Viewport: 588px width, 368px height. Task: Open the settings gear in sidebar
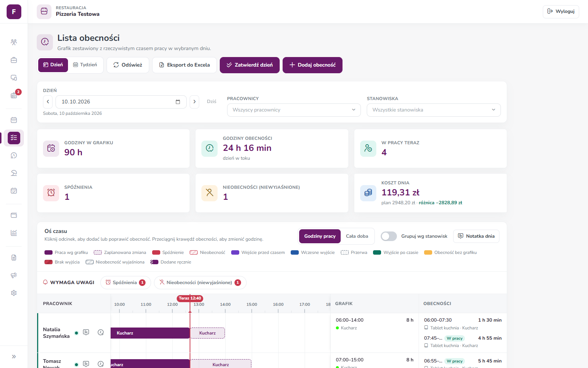click(x=14, y=293)
